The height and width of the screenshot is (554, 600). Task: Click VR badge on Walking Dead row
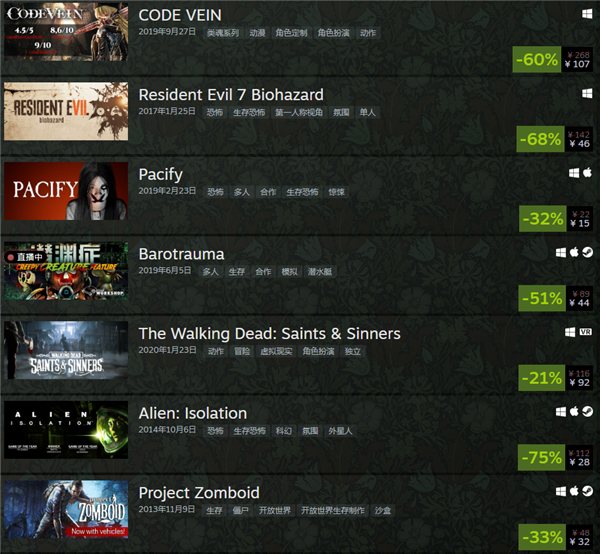[586, 332]
